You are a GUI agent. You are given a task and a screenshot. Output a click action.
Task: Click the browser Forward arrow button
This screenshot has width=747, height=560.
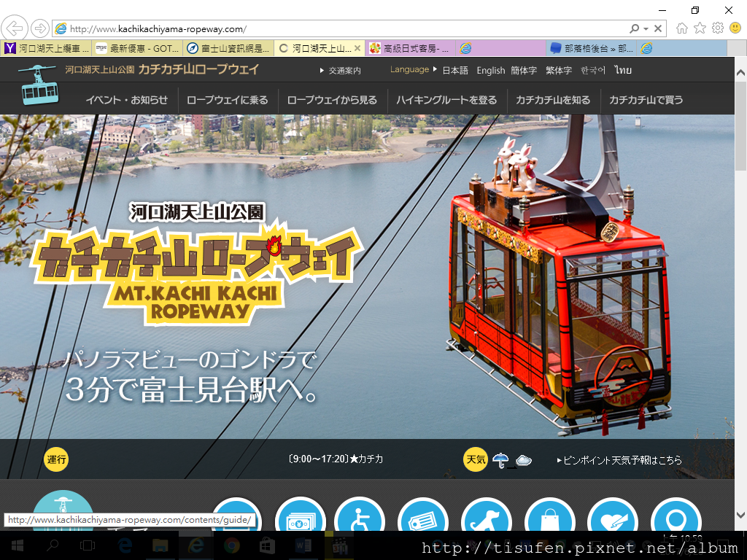[x=40, y=28]
